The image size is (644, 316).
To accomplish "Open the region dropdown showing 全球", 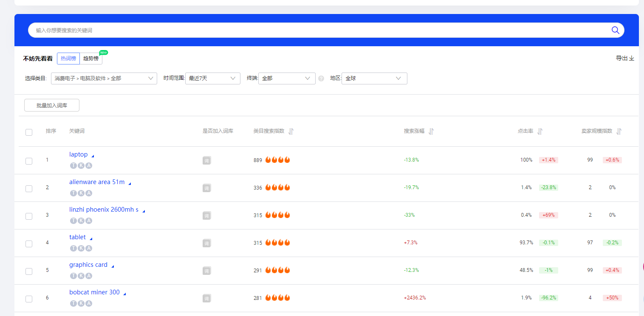I will (x=374, y=78).
